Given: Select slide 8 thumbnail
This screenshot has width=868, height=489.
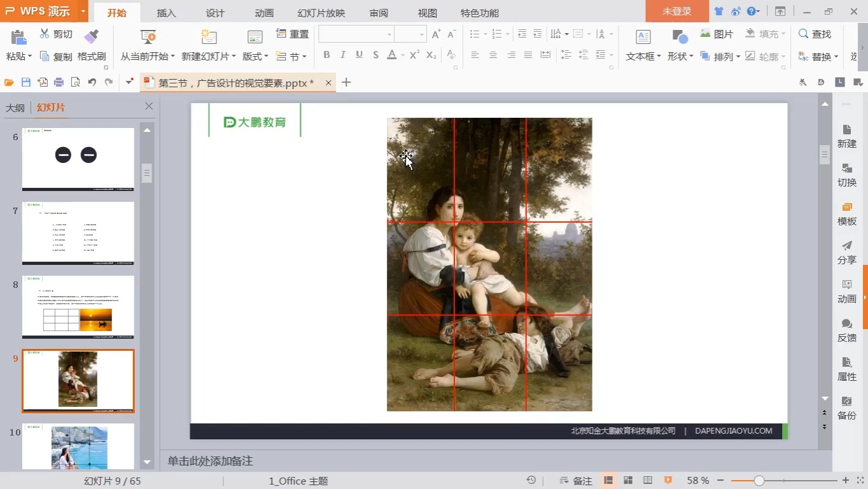Looking at the screenshot, I should point(78,307).
